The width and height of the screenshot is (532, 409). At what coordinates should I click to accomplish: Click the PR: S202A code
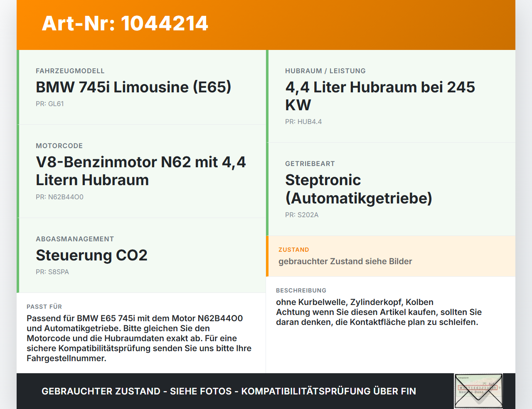point(302,215)
